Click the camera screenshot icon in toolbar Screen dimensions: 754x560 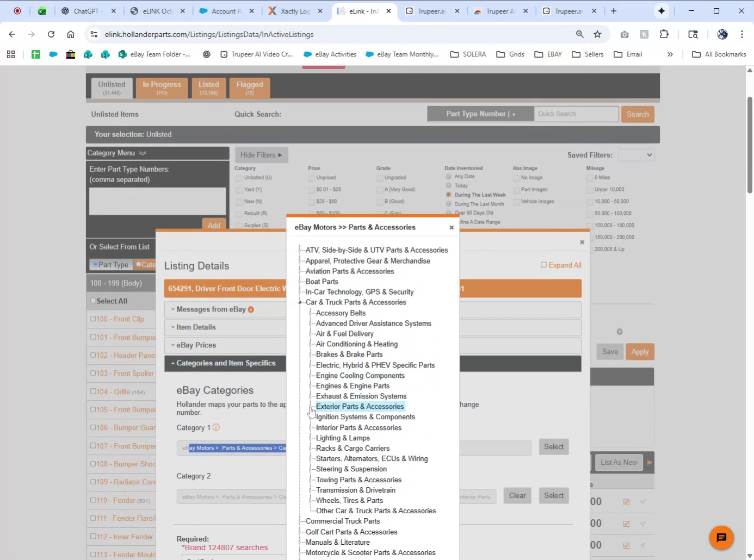pyautogui.click(x=625, y=34)
